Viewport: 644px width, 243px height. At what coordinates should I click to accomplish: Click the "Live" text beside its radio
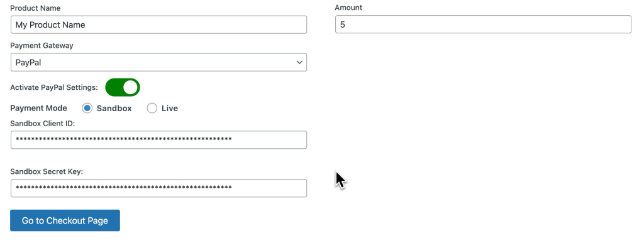click(170, 108)
